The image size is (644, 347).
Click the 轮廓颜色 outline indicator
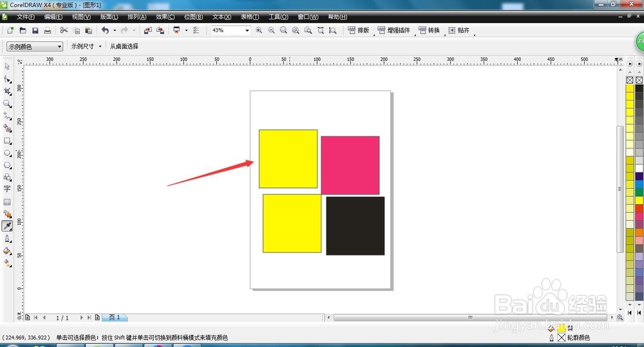pos(578,337)
